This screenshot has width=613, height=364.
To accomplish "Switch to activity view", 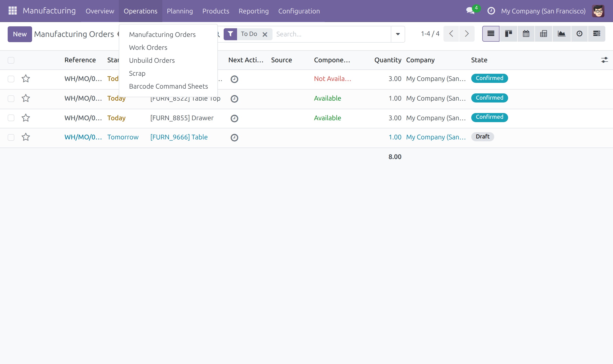I will [x=579, y=34].
